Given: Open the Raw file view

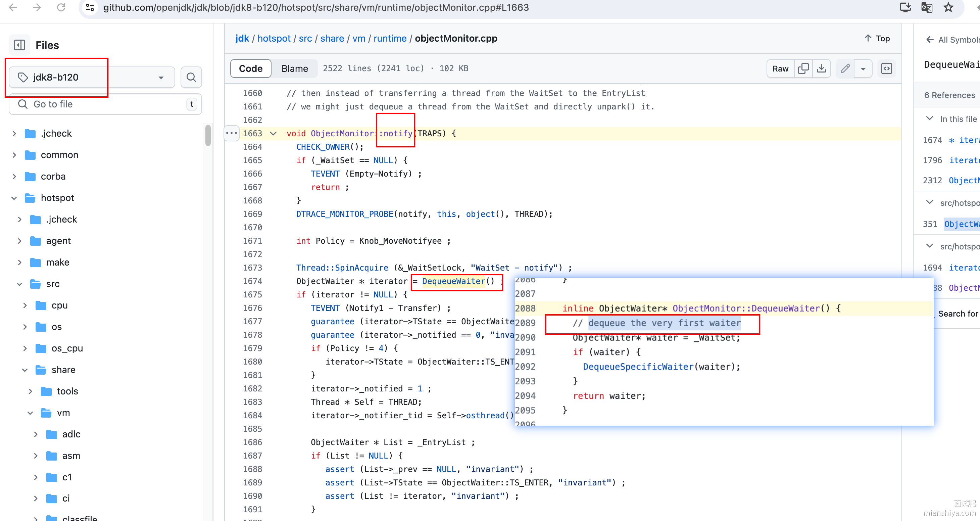Looking at the screenshot, I should tap(780, 68).
